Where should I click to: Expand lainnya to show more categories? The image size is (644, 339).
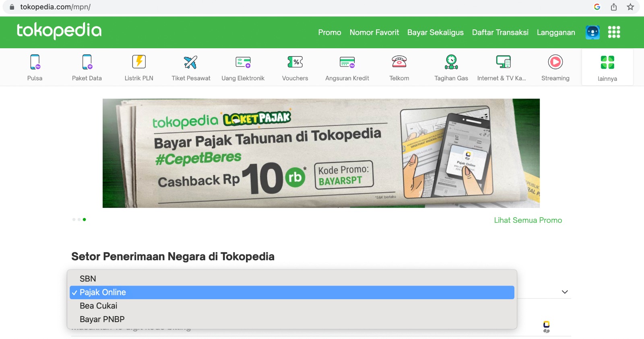coord(607,68)
